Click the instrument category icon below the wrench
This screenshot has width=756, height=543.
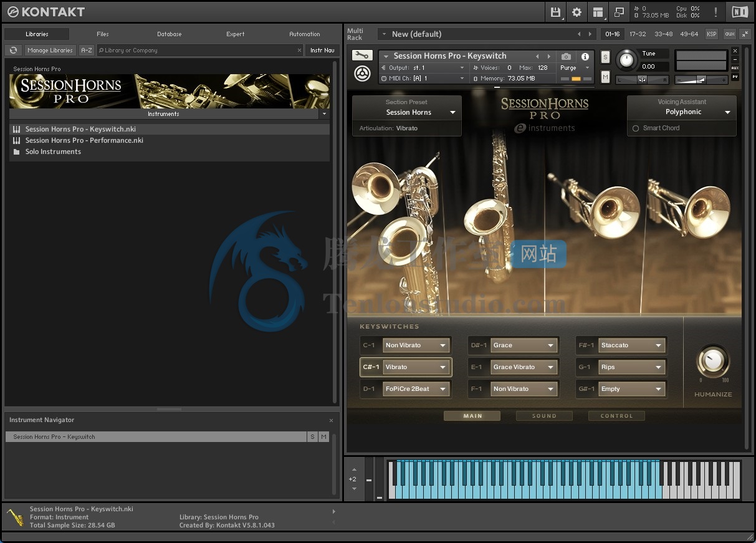362,74
